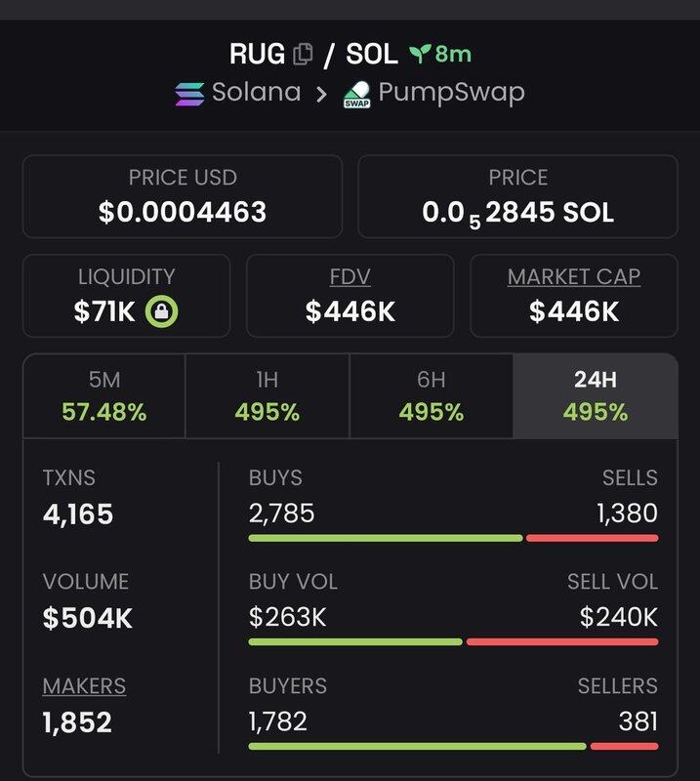Image resolution: width=700 pixels, height=781 pixels.
Task: Click the FDV underlined label
Action: click(350, 276)
